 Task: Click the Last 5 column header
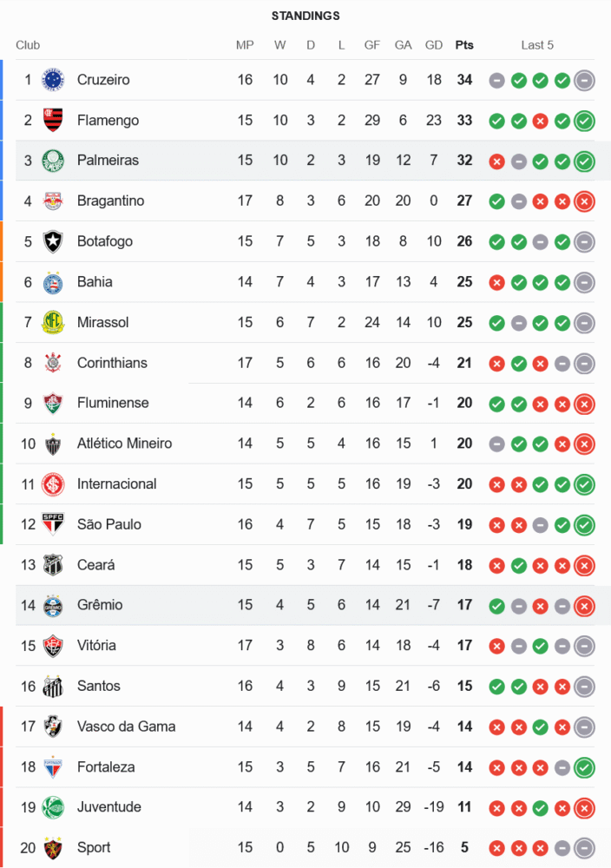coord(537,45)
